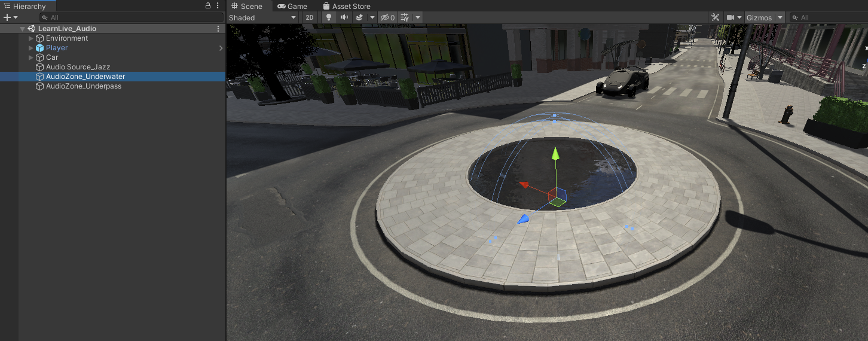Open the grid settings dropdown arrow
This screenshot has height=341, width=868.
pos(418,17)
